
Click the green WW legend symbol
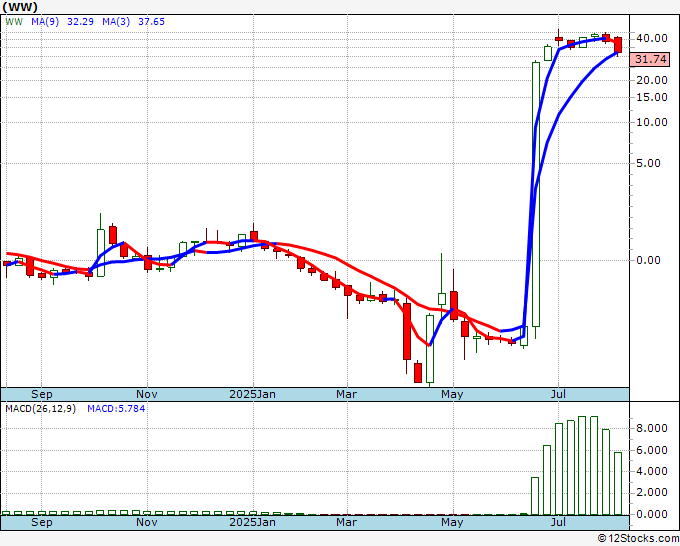14,21
